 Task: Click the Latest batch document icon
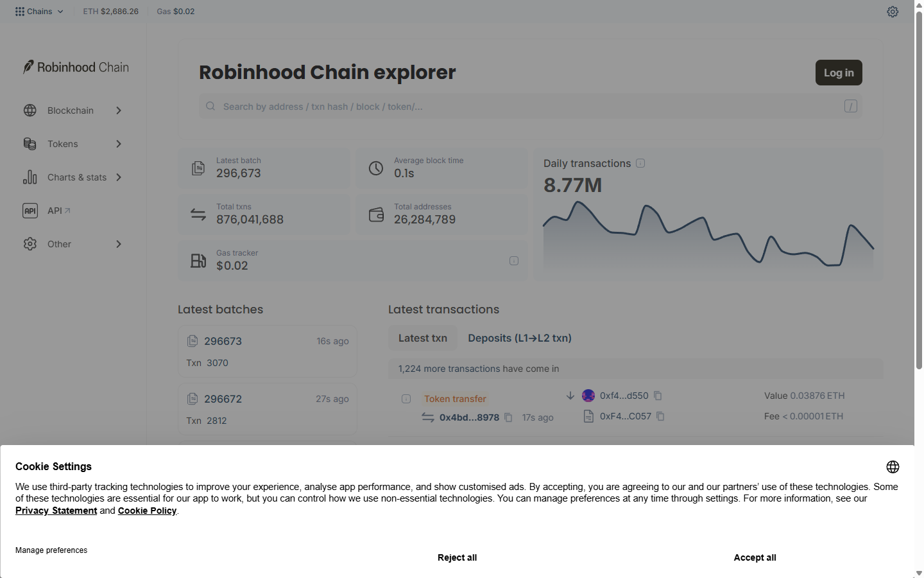[x=198, y=168]
